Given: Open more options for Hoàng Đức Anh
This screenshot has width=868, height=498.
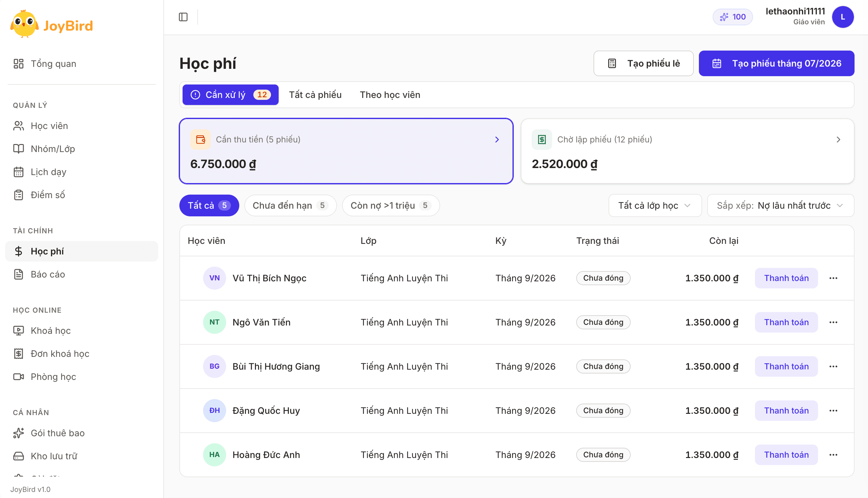Looking at the screenshot, I should point(833,454).
